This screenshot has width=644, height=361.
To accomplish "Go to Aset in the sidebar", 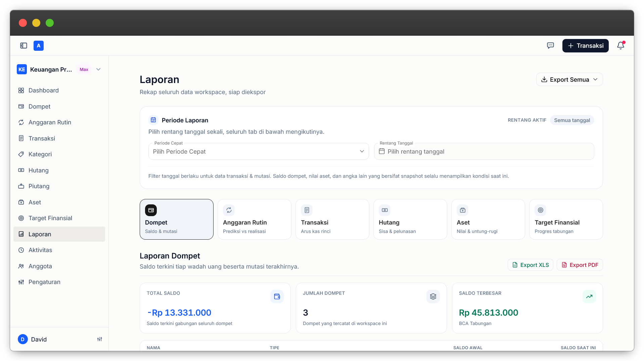I will (59, 202).
